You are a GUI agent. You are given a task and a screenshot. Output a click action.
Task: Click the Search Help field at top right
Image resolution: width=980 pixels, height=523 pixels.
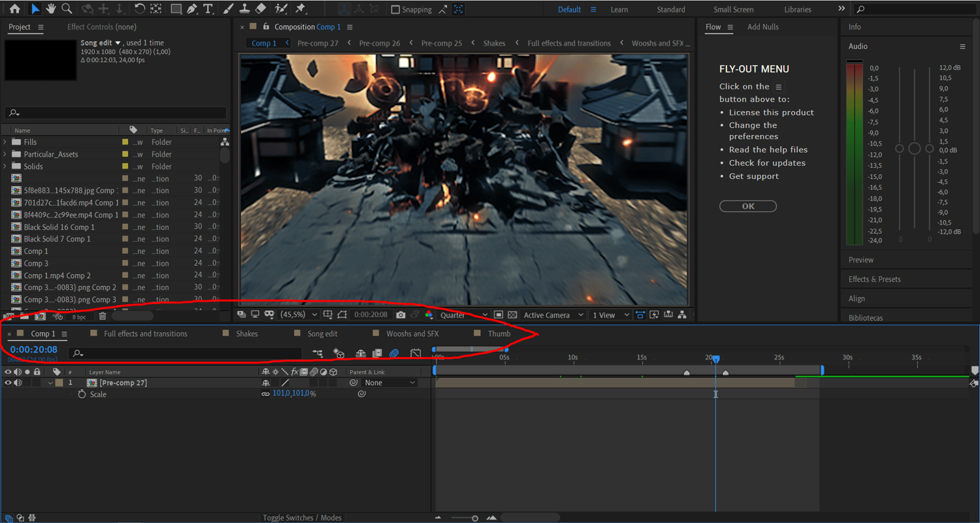pos(914,9)
